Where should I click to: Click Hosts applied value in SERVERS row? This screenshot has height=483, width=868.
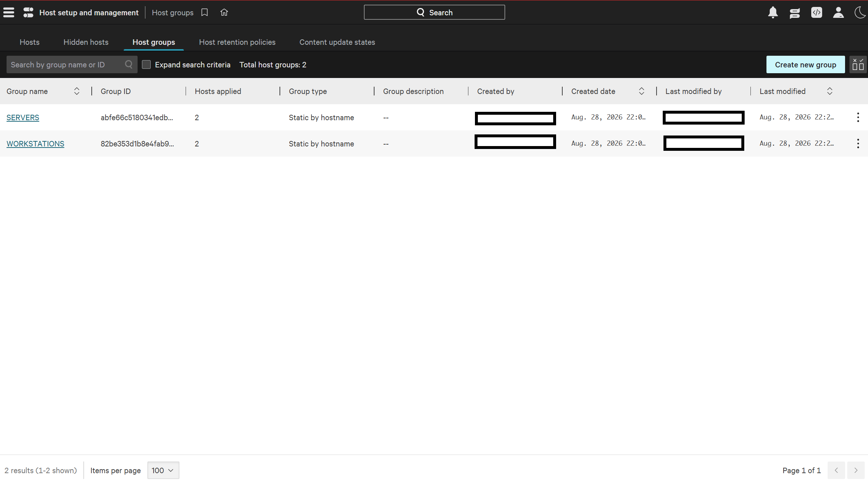[197, 117]
